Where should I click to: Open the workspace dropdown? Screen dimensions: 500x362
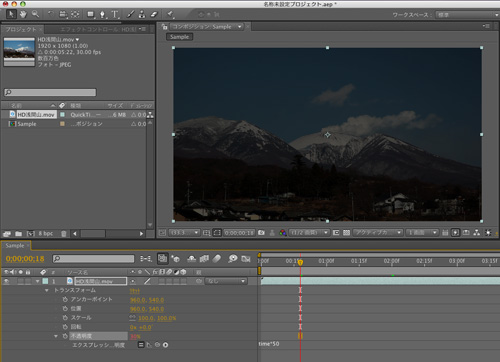[467, 15]
